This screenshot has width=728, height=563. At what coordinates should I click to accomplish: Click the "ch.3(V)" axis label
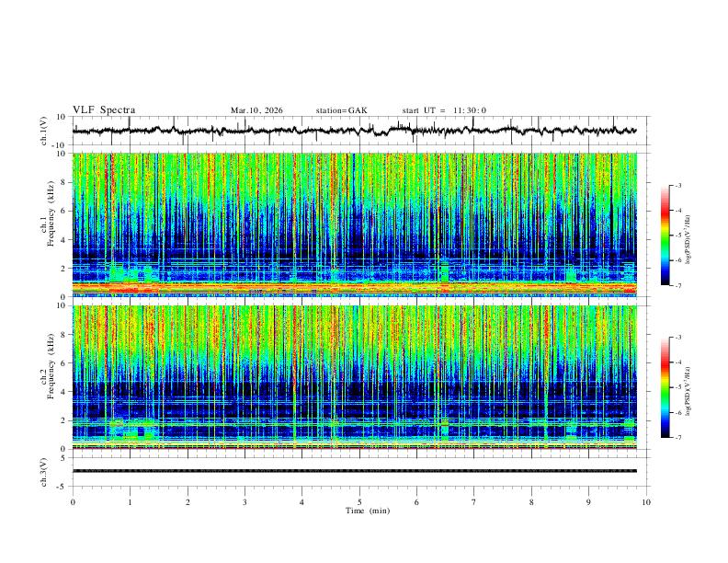[44, 473]
